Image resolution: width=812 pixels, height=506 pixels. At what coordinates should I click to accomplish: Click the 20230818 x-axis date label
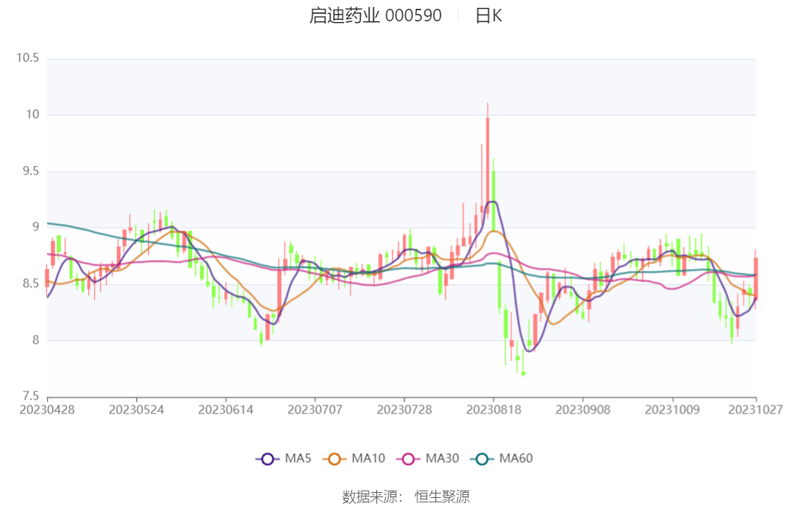click(x=494, y=410)
